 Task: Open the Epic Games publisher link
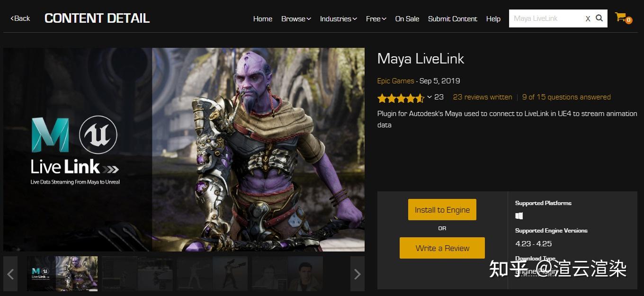[x=395, y=81]
